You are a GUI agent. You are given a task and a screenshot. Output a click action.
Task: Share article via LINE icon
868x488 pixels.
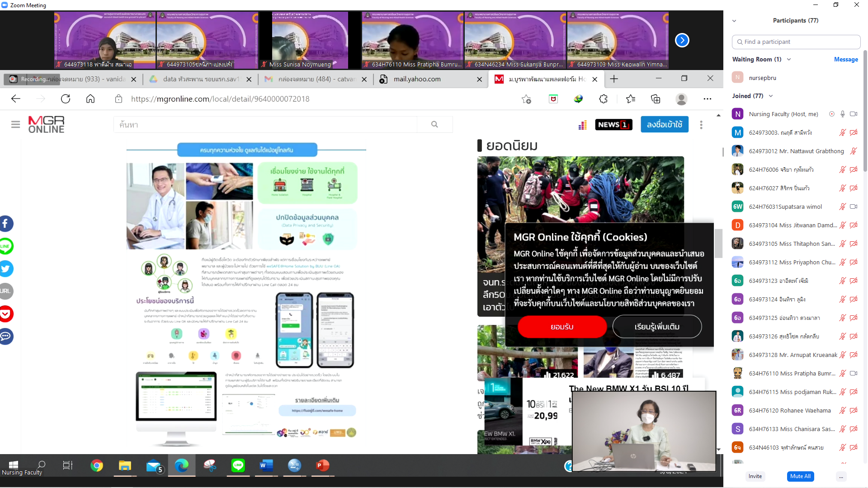(x=6, y=246)
